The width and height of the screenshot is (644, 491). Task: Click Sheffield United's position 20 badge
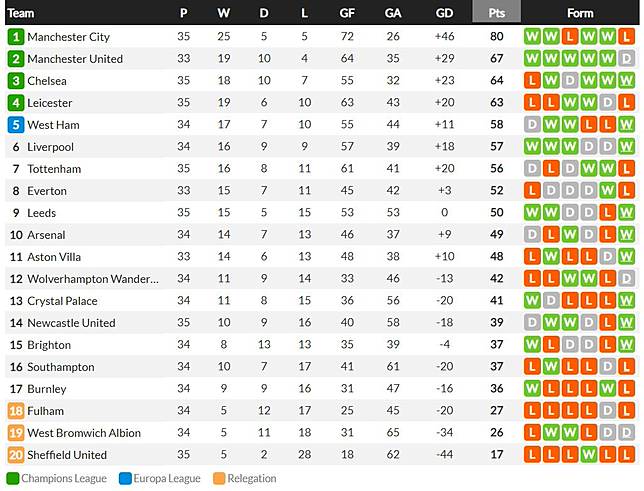[15, 455]
